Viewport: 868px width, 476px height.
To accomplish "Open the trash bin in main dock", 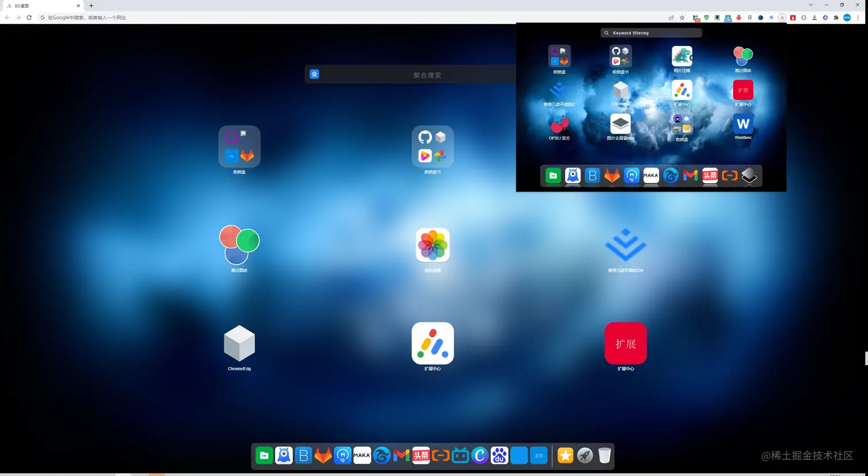I will pos(604,455).
